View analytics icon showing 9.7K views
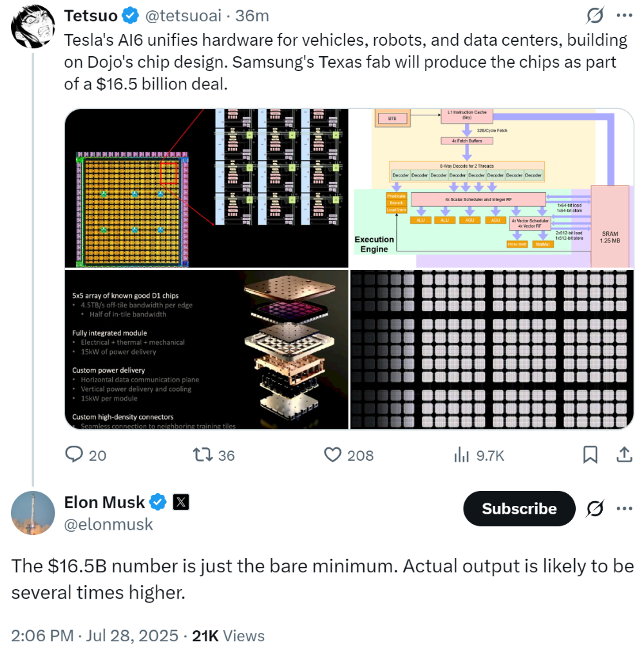Image resolution: width=644 pixels, height=658 pixels. (462, 455)
